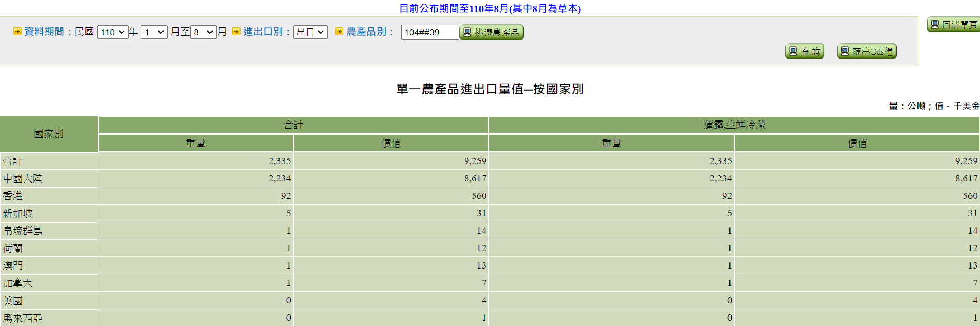
Task: Open the 挑選農產品 product picker
Action: pyautogui.click(x=491, y=33)
